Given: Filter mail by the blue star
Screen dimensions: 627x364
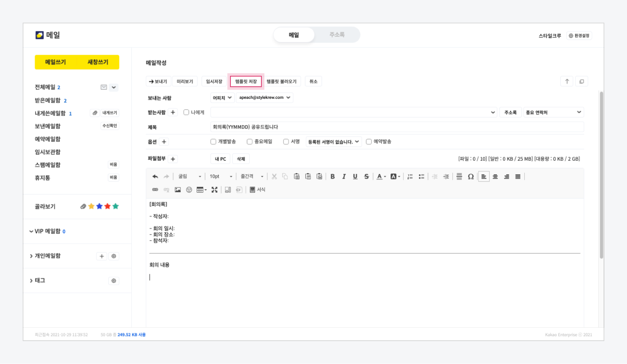Looking at the screenshot, I should click(x=99, y=206).
